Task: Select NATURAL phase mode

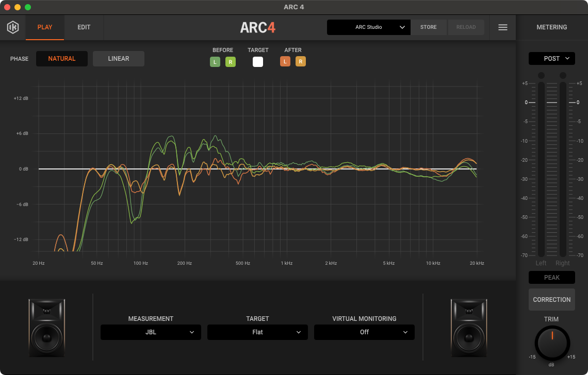Action: [62, 59]
